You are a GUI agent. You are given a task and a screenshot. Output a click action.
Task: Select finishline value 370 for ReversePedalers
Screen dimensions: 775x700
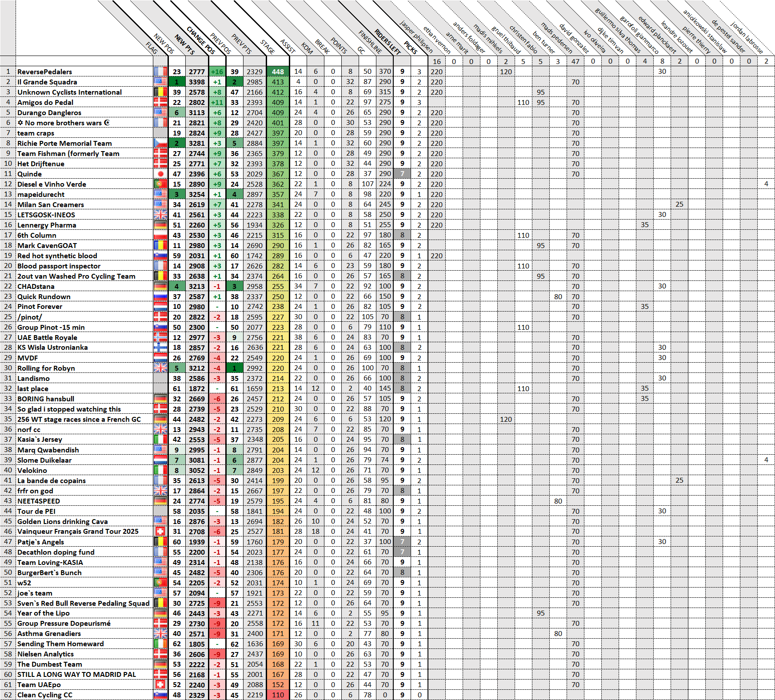tap(385, 72)
